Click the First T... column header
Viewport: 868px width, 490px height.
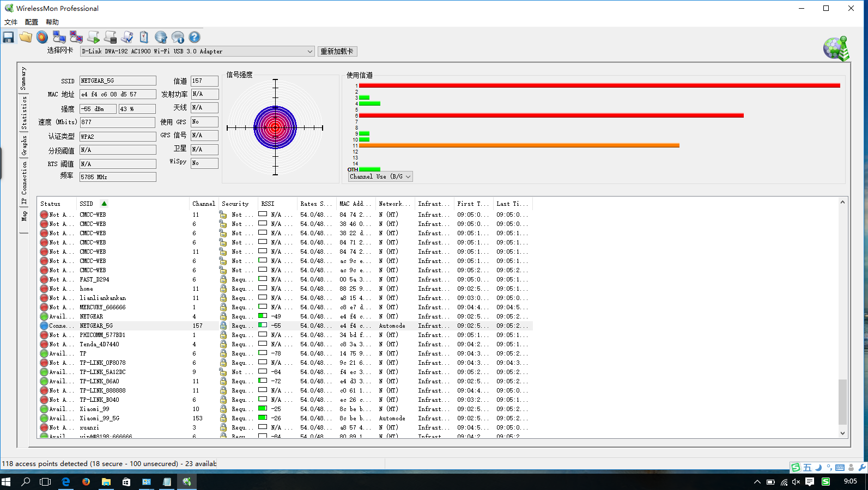click(474, 204)
